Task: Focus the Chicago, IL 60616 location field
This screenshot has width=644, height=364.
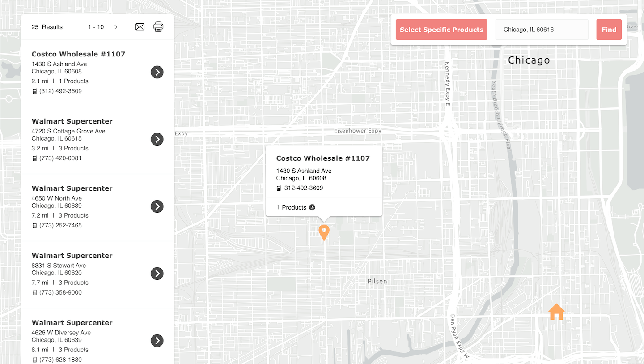Action: tap(542, 30)
